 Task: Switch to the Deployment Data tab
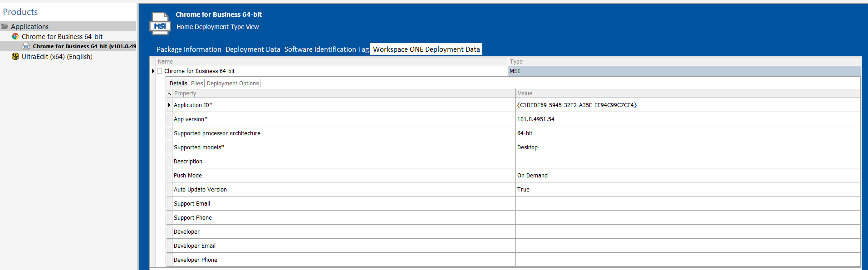point(253,49)
